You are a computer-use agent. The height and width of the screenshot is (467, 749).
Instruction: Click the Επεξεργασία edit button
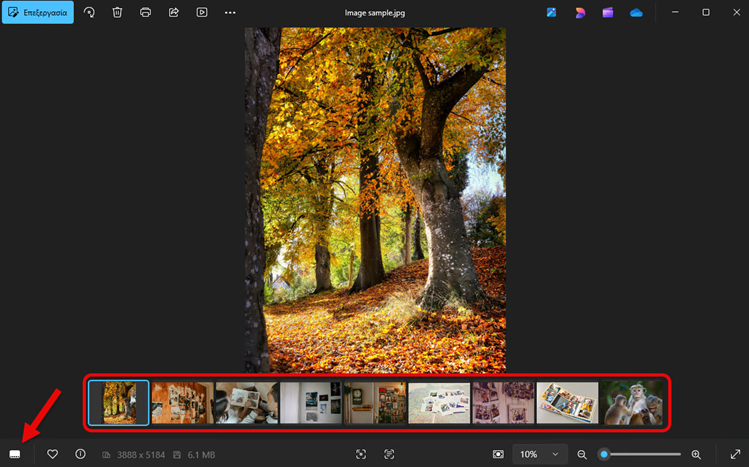pos(37,12)
